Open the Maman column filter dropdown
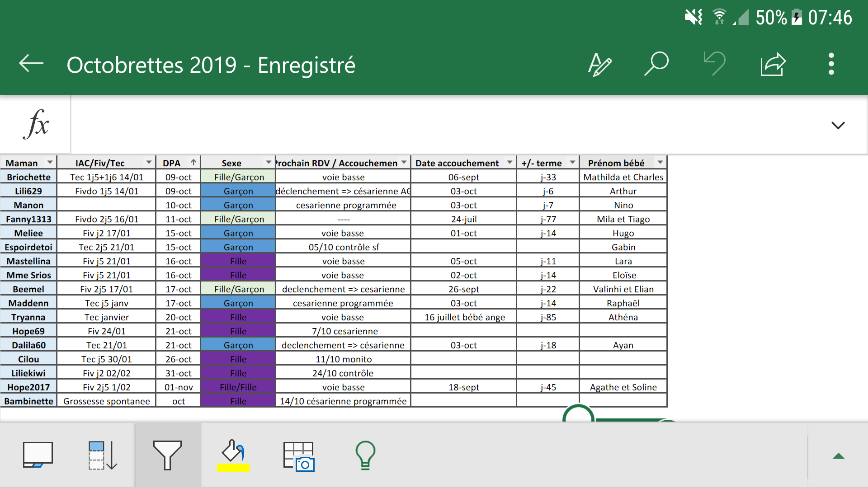The height and width of the screenshot is (488, 868). click(50, 162)
